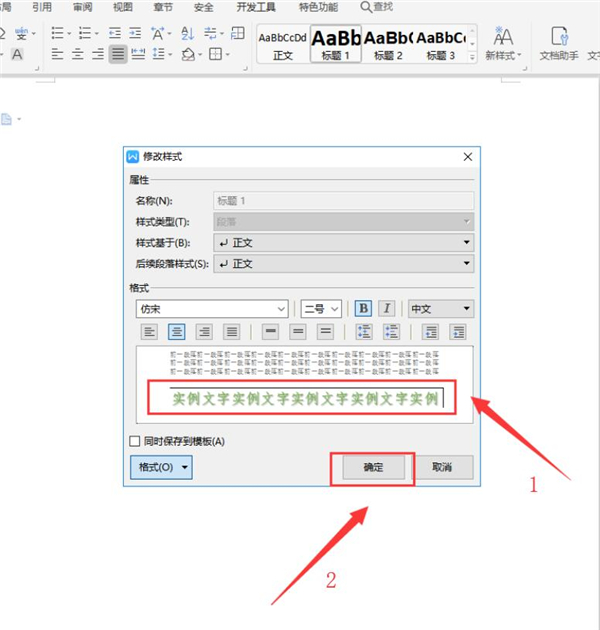Click the borders icon in ribbon

click(216, 54)
